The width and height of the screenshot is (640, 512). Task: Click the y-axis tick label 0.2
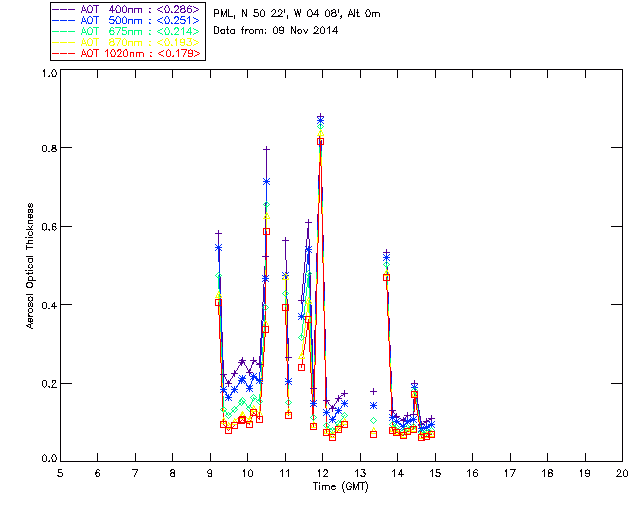(x=49, y=384)
